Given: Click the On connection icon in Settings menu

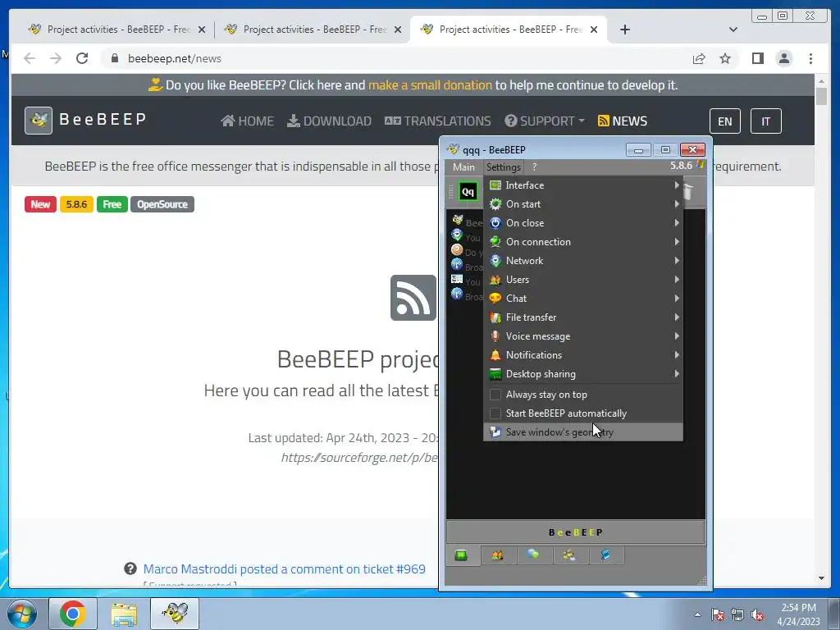Looking at the screenshot, I should (495, 242).
